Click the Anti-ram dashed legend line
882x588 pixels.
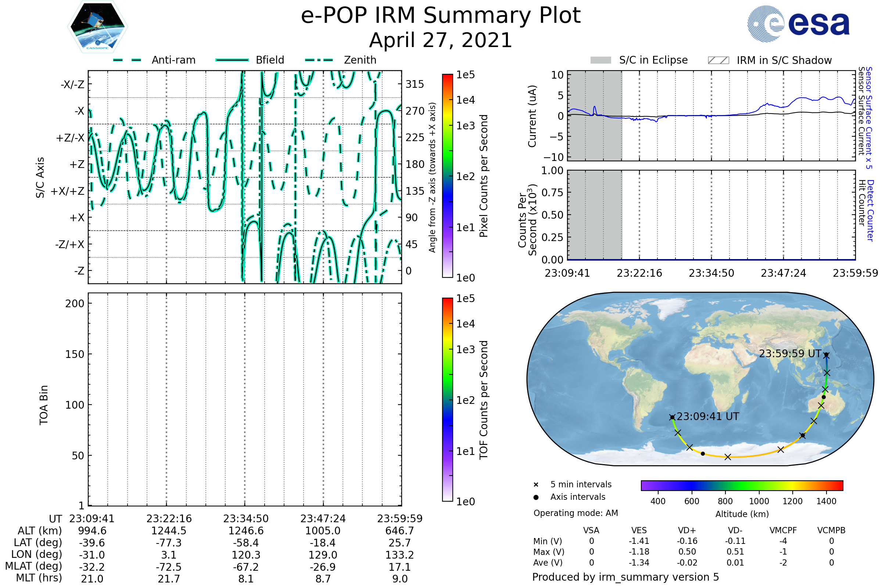(127, 60)
